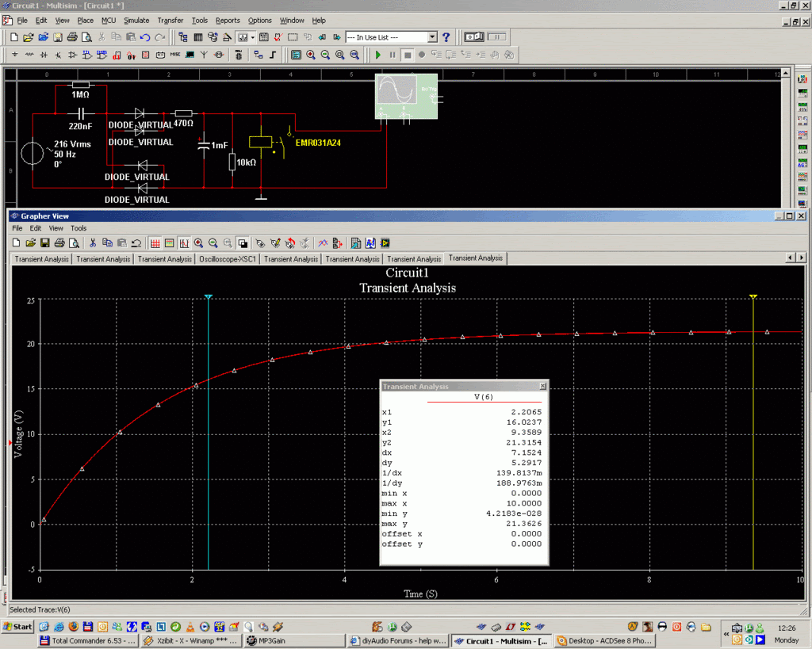The height and width of the screenshot is (649, 812).
Task: Open the Simulate menu
Action: [136, 20]
